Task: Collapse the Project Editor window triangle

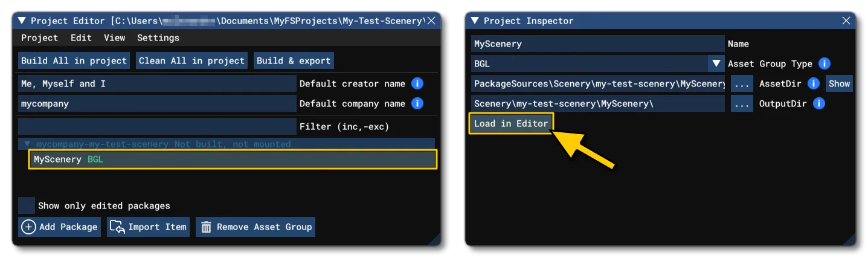Action: (x=22, y=21)
